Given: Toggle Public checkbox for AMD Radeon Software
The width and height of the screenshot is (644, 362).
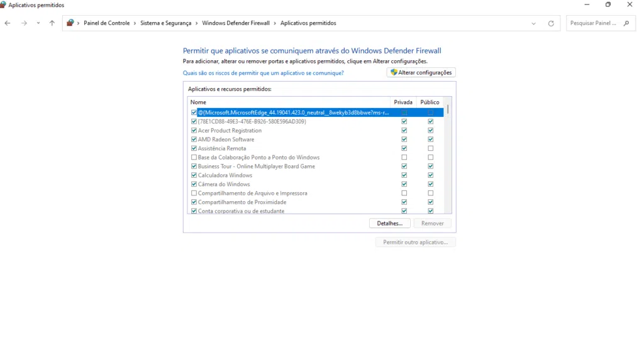Looking at the screenshot, I should (431, 140).
